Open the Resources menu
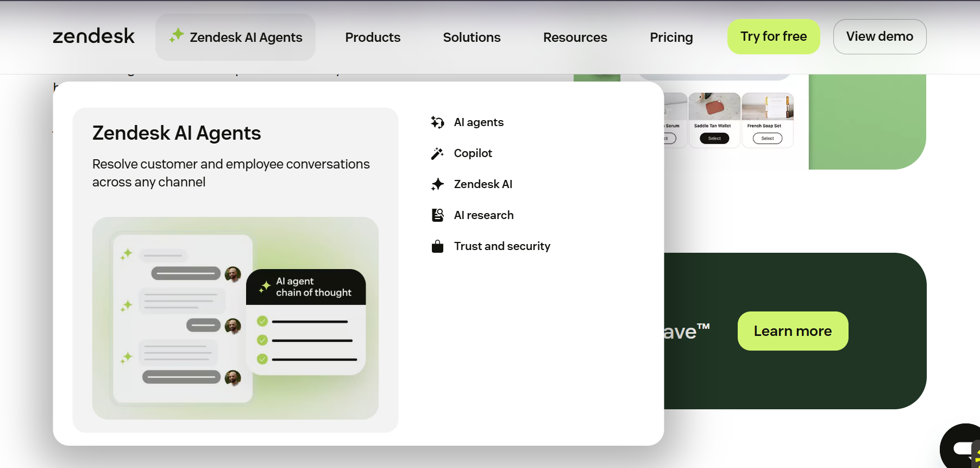 575,37
